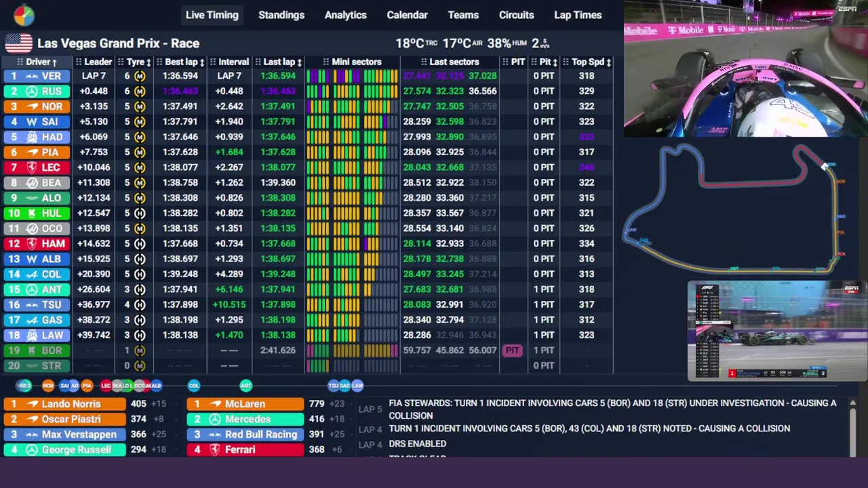The height and width of the screenshot is (488, 868).
Task: Click the onboard camera video feed
Action: [x=746, y=69]
